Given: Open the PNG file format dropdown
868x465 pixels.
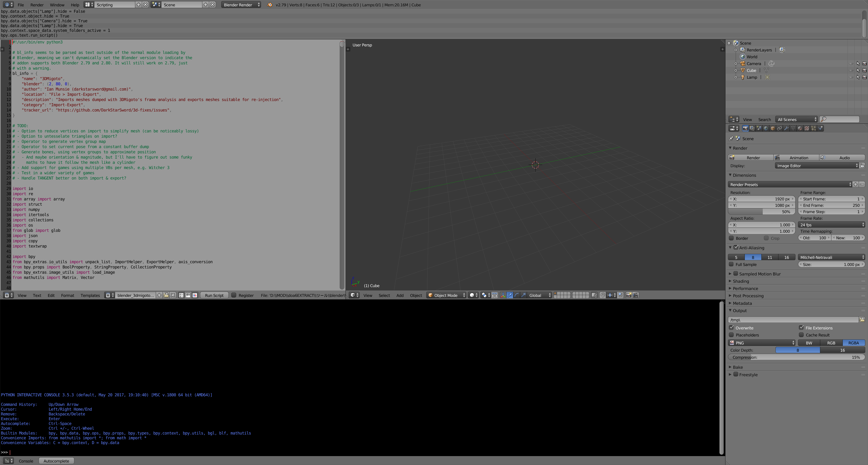Looking at the screenshot, I should 762,343.
